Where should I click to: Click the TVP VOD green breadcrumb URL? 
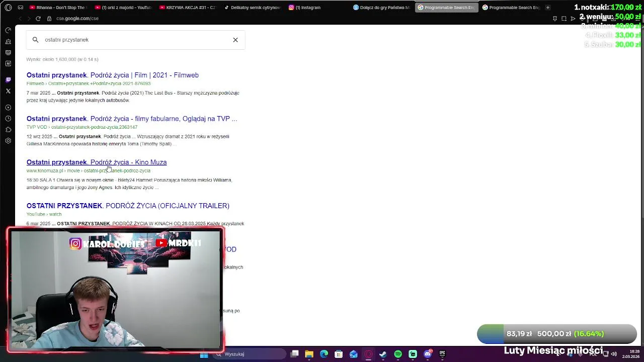82,127
